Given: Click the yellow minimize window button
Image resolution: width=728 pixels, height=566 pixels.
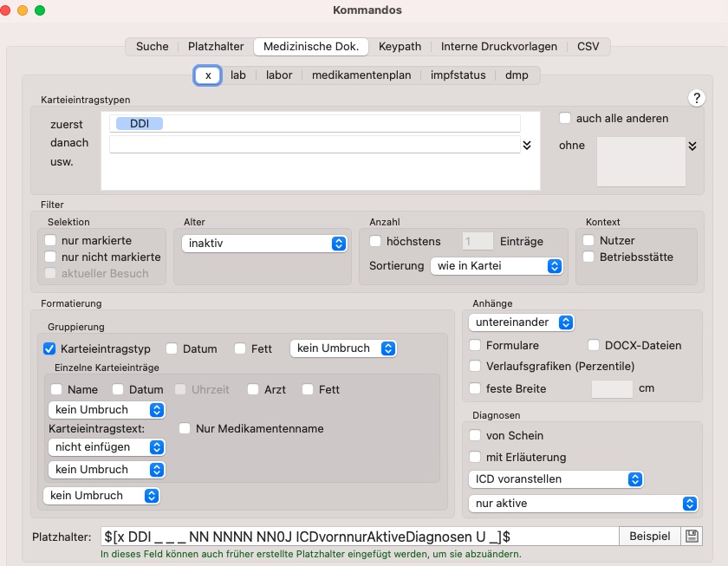Looking at the screenshot, I should point(23,10).
